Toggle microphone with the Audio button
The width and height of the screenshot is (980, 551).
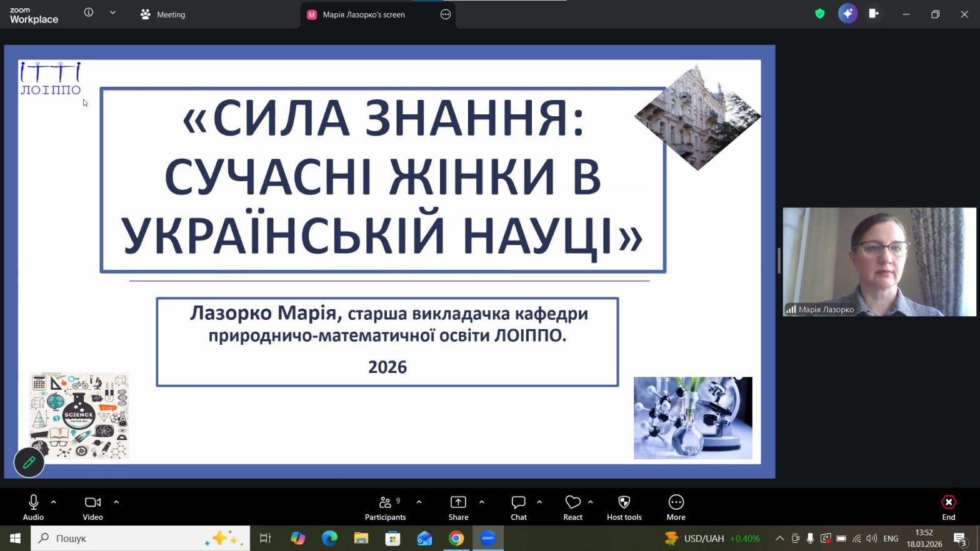[x=34, y=507]
